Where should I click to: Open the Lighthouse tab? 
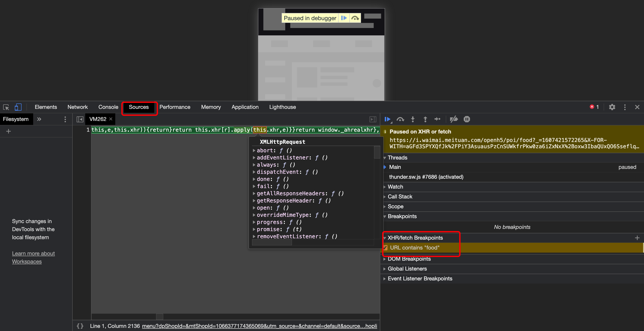pyautogui.click(x=283, y=107)
